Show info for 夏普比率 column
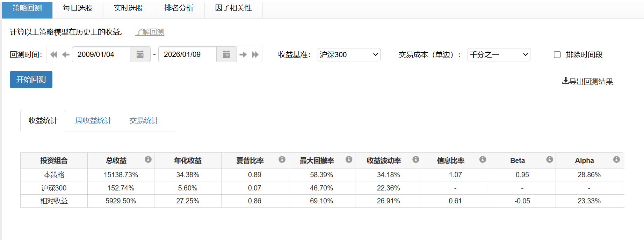This screenshot has height=240, width=644. tap(282, 159)
